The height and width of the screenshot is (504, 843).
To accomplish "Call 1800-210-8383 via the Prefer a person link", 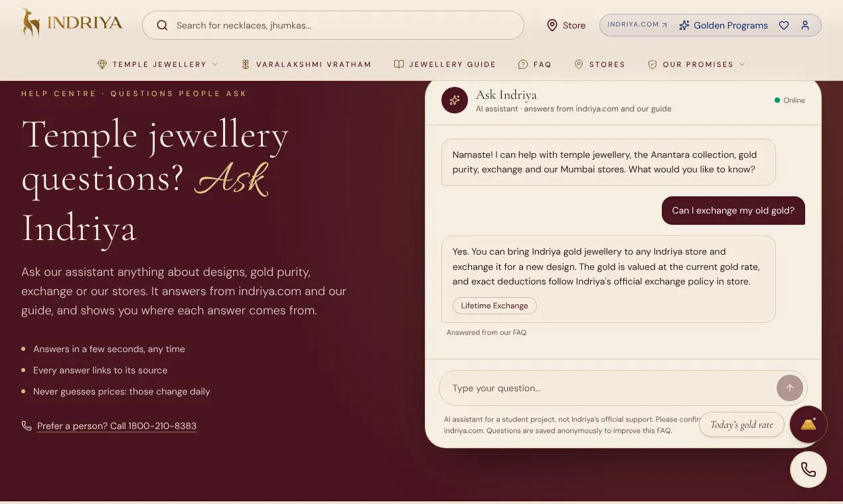I will (x=117, y=426).
